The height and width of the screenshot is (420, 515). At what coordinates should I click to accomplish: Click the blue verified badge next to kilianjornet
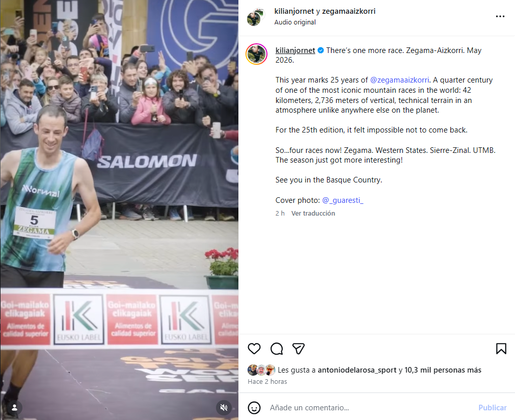tap(321, 50)
